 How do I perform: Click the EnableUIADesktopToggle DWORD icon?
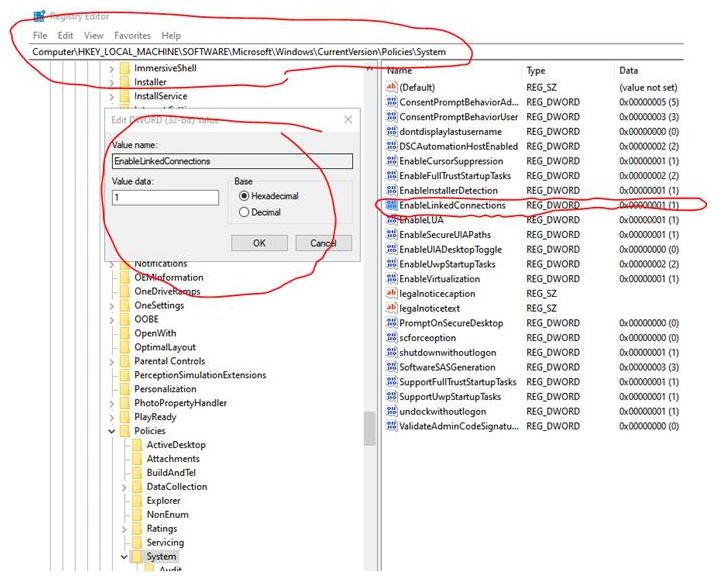pos(391,249)
